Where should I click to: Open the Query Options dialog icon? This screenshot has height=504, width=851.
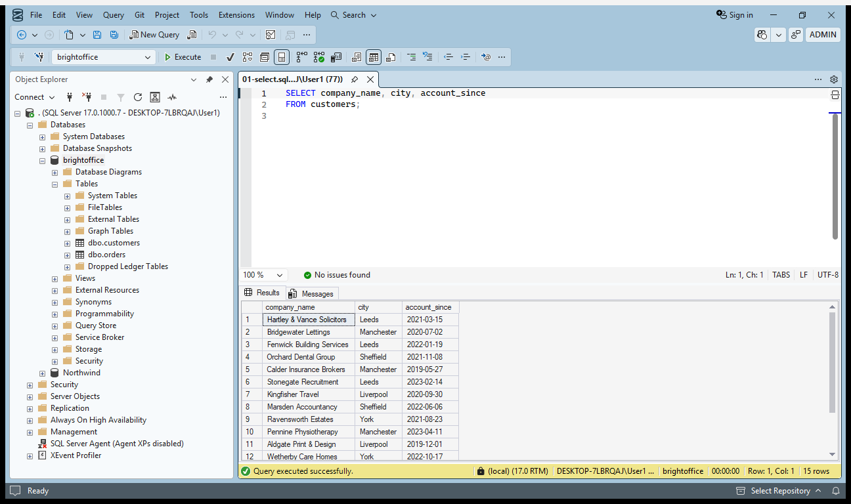pos(265,57)
